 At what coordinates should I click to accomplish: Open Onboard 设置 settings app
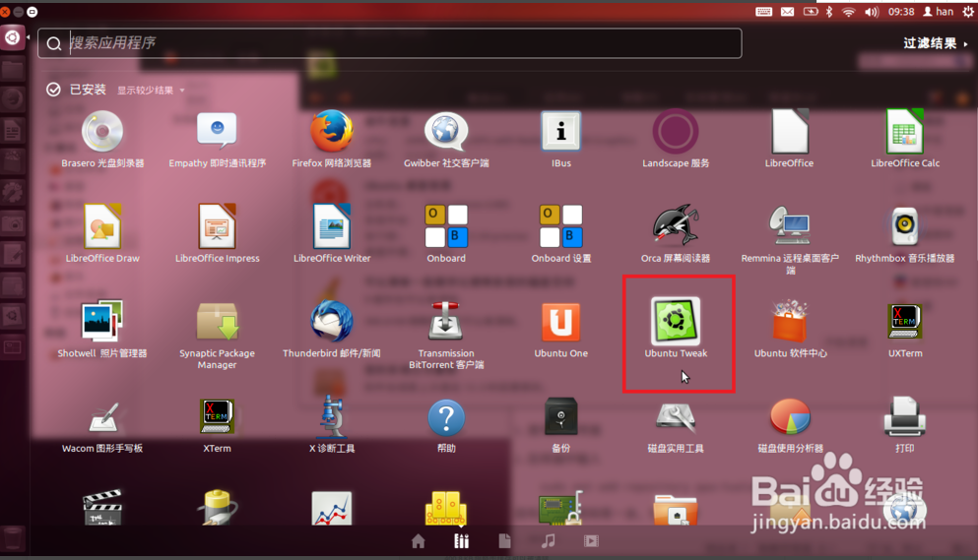pyautogui.click(x=560, y=234)
